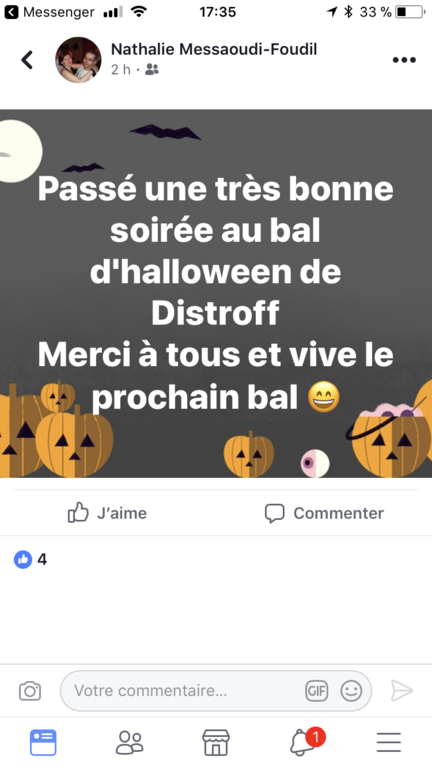
Task: Switch to the News Feed tab
Action: point(43,742)
